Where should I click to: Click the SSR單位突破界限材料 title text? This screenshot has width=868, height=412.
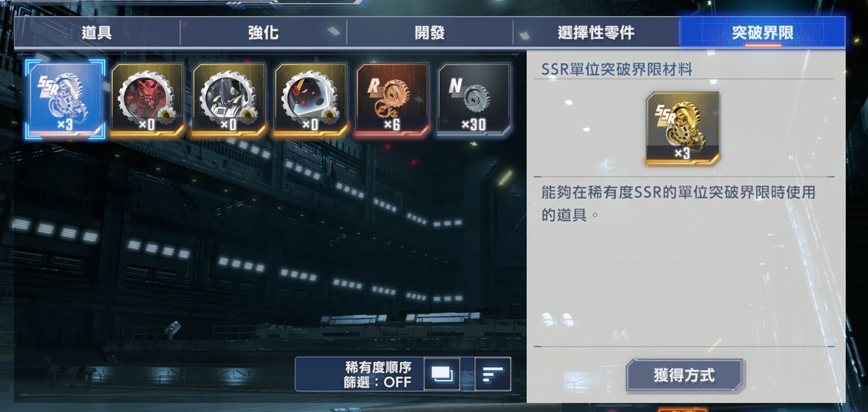click(x=617, y=69)
